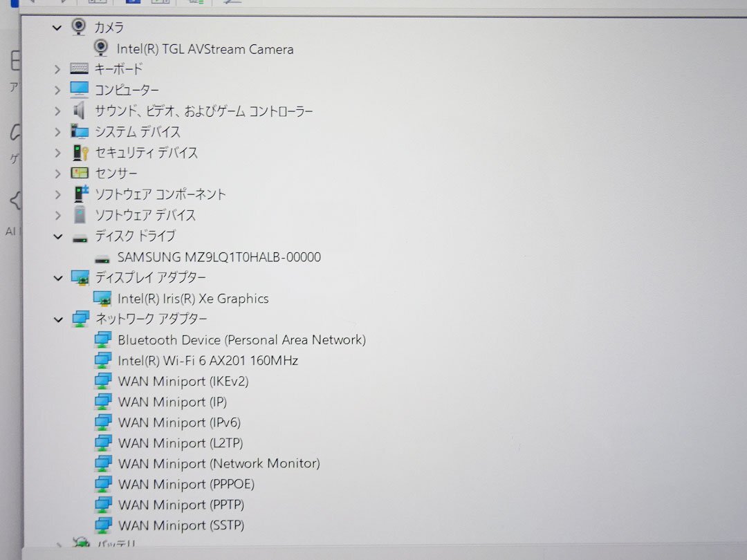Image resolution: width=747 pixels, height=560 pixels.
Task: Click the WAN Miniport (PPPOE) icon
Action: tap(103, 484)
